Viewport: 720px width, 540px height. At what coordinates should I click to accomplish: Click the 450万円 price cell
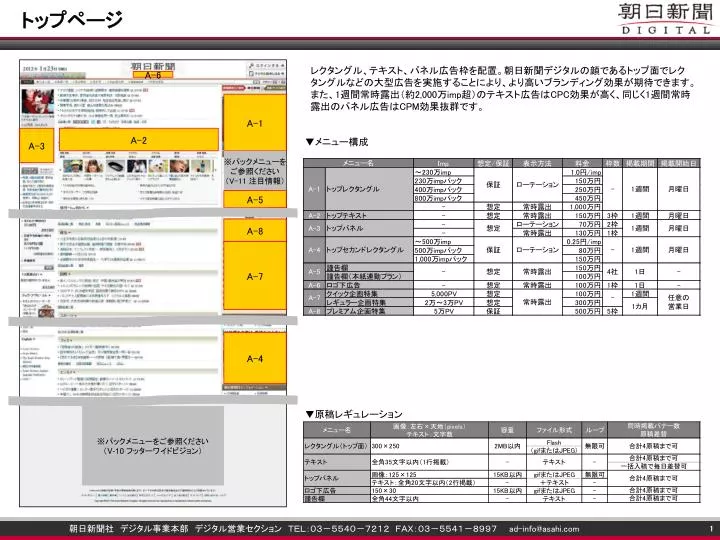583,198
